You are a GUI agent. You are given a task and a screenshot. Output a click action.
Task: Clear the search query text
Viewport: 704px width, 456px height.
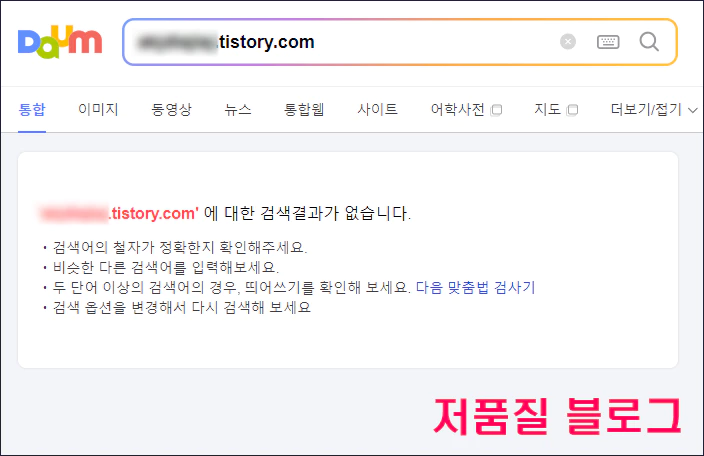tap(568, 42)
